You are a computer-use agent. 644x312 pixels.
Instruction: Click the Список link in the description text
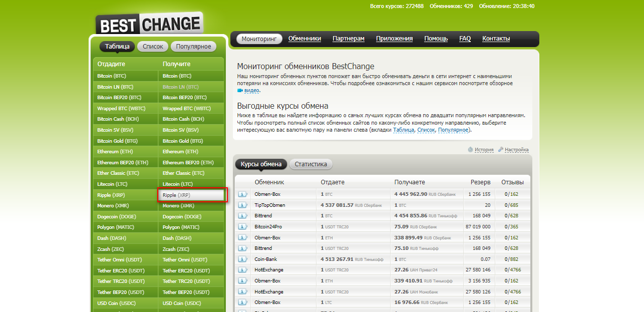[426, 130]
